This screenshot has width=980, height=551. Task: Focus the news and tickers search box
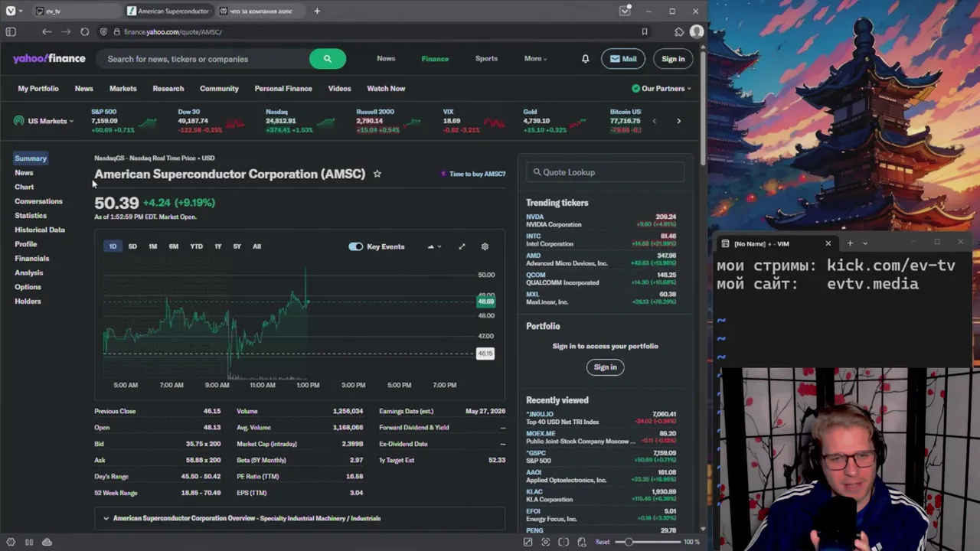[x=203, y=59]
